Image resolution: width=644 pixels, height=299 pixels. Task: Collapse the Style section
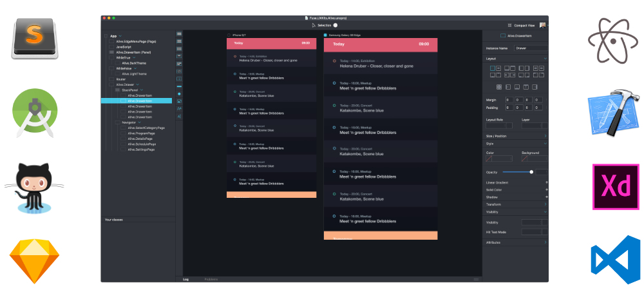click(x=545, y=144)
